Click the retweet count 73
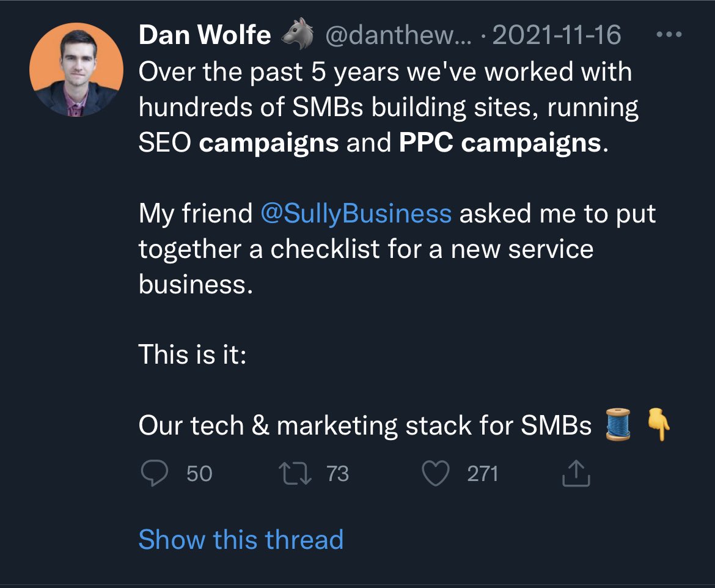This screenshot has width=715, height=588. coord(337,474)
